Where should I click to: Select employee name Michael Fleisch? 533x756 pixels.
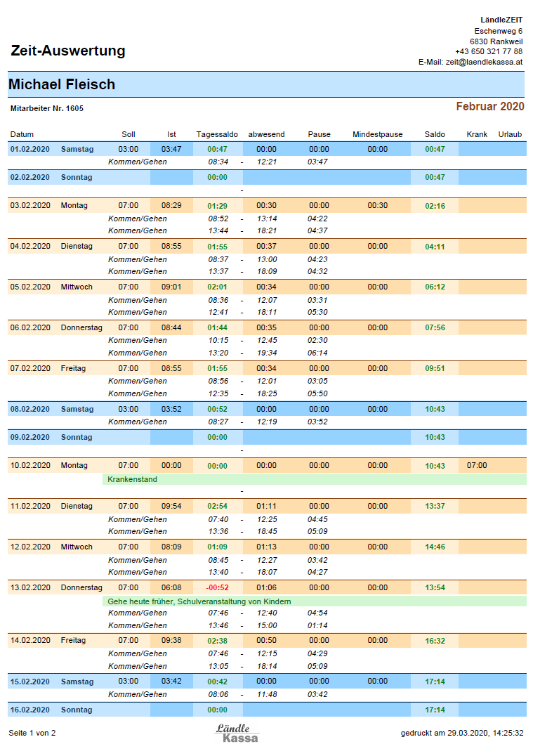point(62,84)
